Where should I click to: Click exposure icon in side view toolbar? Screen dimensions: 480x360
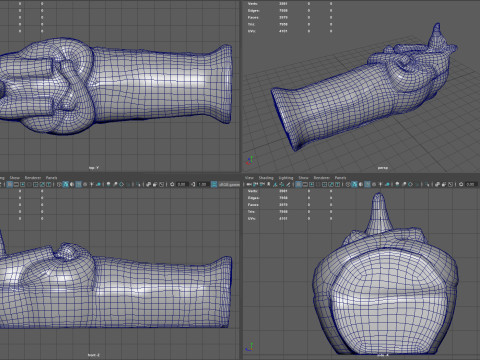tap(461, 184)
